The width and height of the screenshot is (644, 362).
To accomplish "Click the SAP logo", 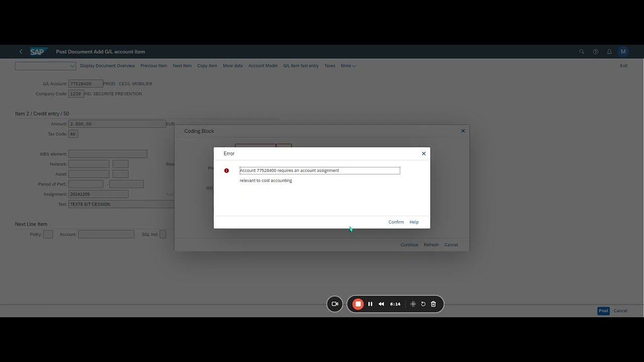I will (38, 52).
